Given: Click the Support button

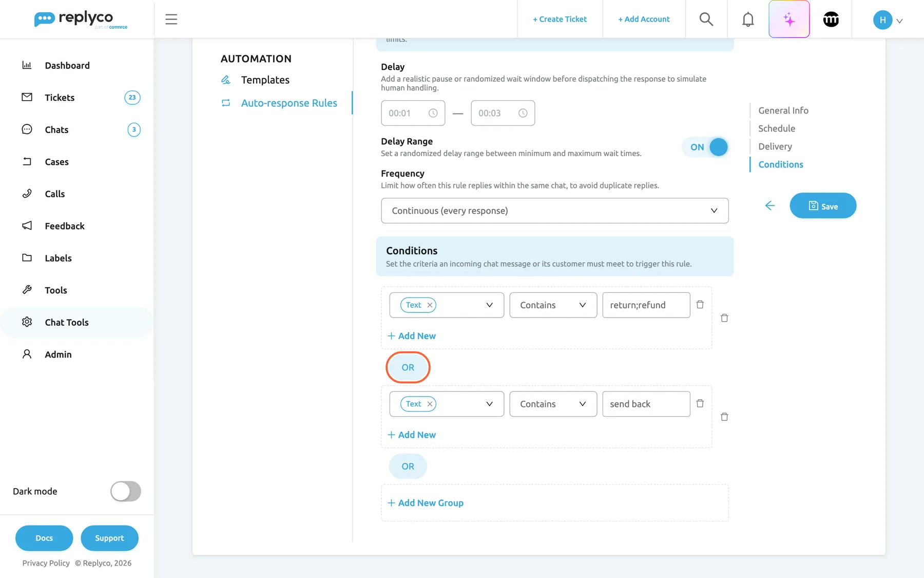Looking at the screenshot, I should [109, 538].
